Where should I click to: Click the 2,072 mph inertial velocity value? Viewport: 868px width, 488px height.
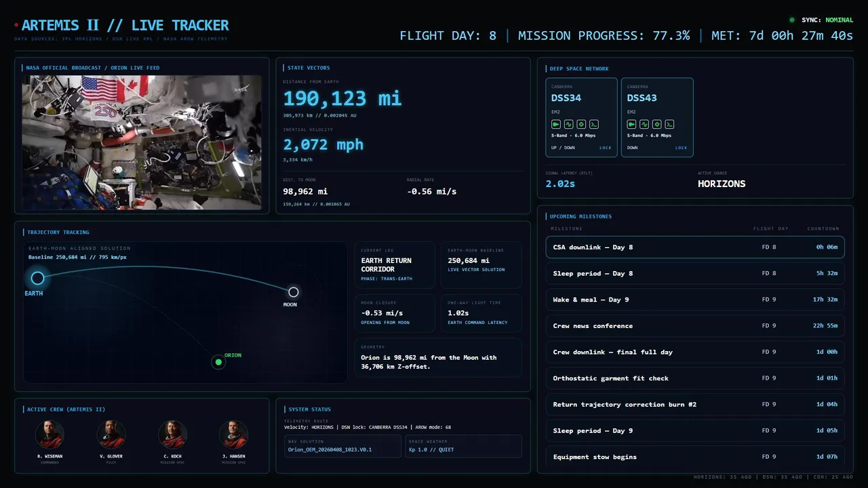[x=323, y=144]
